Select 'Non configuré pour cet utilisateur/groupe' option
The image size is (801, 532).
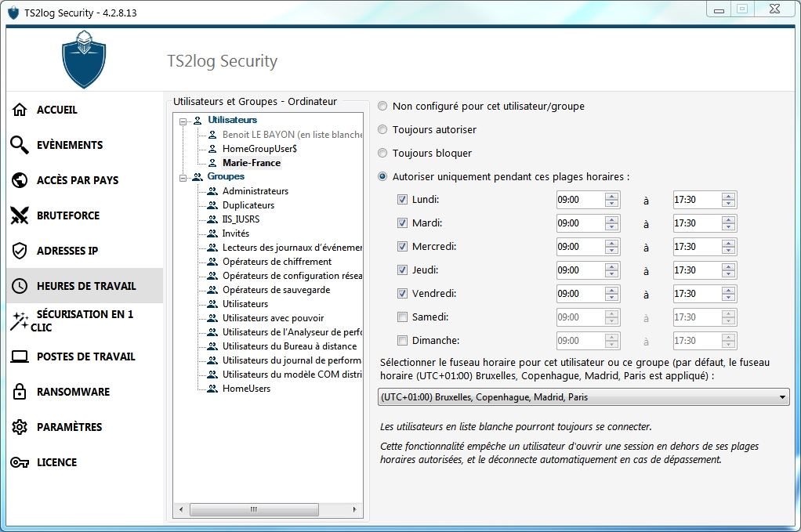pyautogui.click(x=382, y=107)
